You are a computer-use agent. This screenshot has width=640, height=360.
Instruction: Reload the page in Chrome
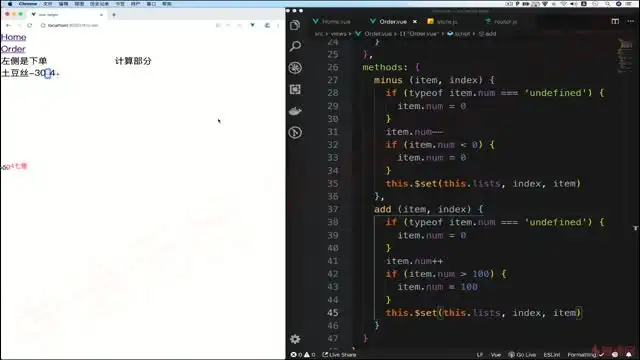[x=30, y=25]
